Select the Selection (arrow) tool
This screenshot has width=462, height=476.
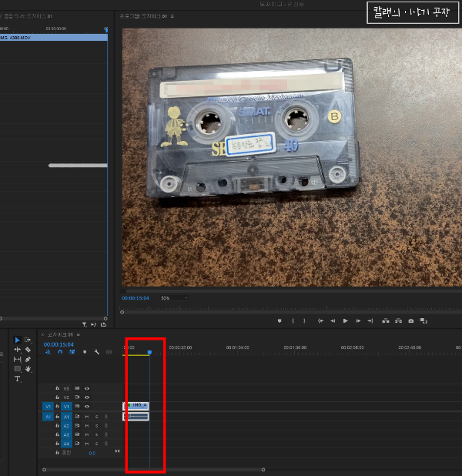coord(17,340)
